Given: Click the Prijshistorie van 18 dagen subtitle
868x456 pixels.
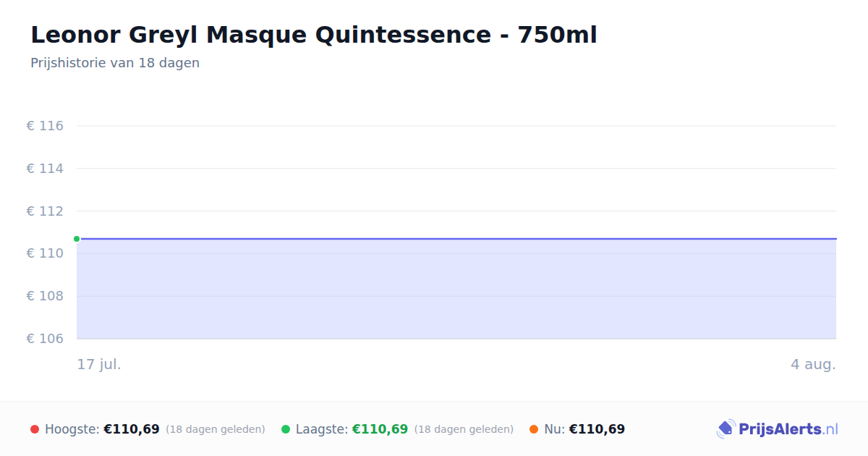Looking at the screenshot, I should pyautogui.click(x=115, y=63).
